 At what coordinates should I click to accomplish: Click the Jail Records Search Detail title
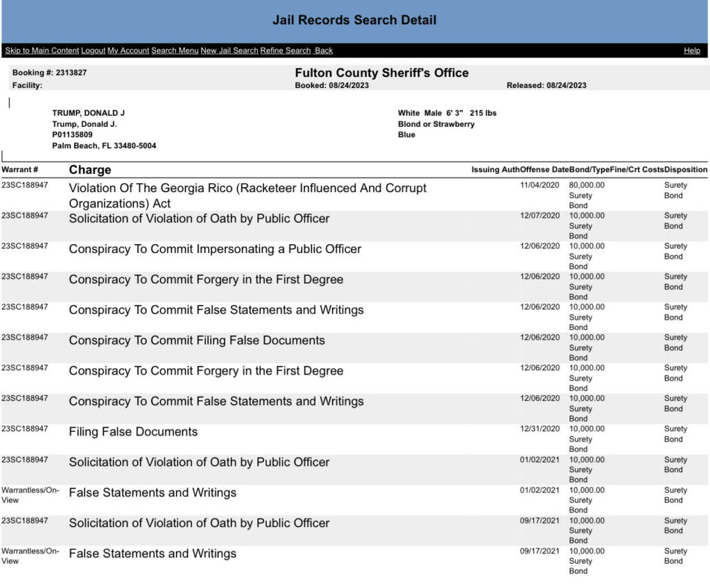tap(354, 20)
